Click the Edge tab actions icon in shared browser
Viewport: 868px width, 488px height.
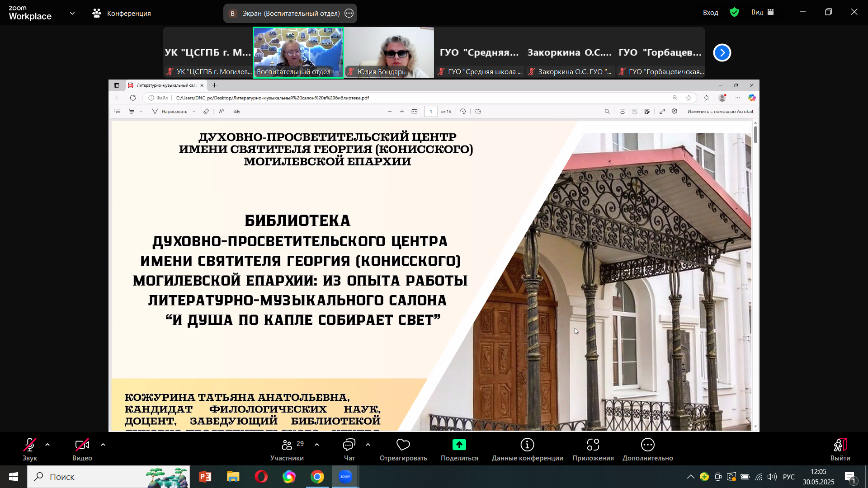[x=117, y=85]
